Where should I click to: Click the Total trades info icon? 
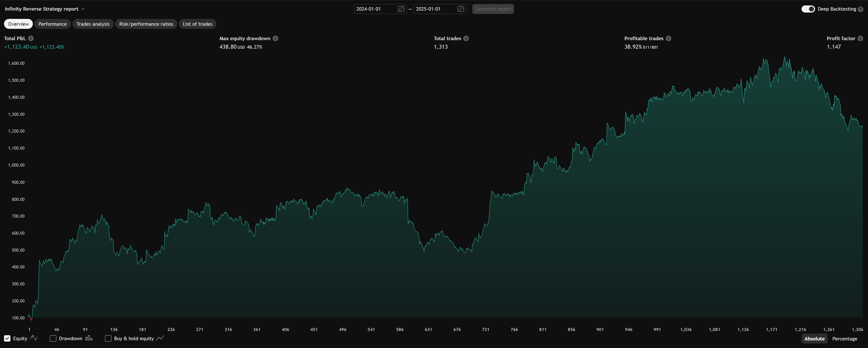[466, 38]
